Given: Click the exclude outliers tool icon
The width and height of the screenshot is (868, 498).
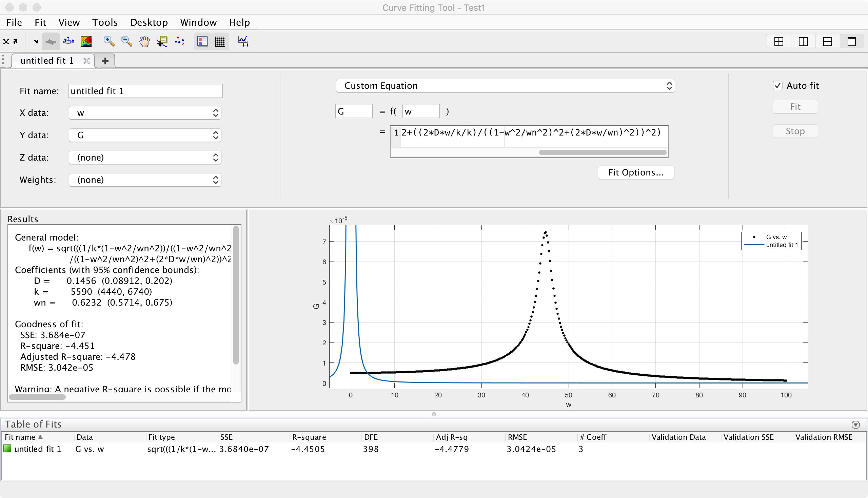Looking at the screenshot, I should [179, 41].
